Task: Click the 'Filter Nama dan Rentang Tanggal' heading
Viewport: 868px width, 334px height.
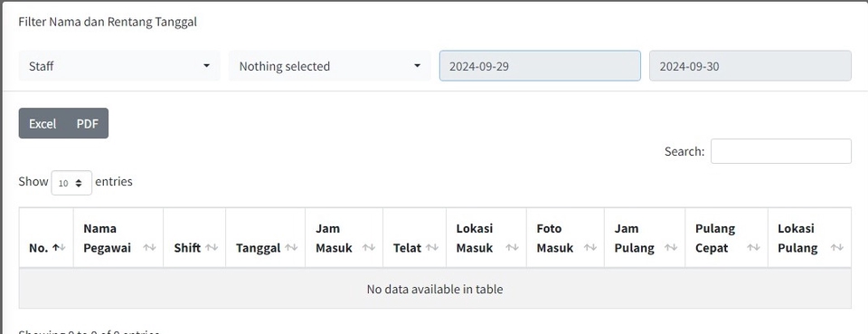Action: click(x=108, y=22)
